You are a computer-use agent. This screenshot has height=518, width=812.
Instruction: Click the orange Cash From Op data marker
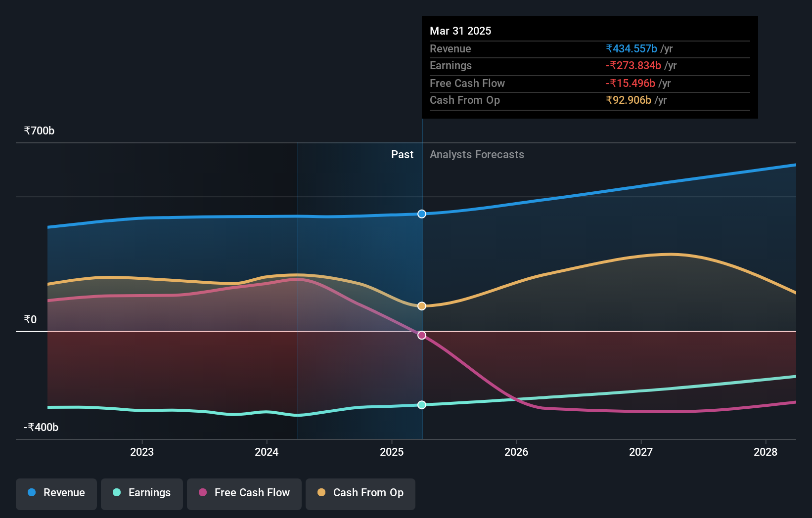click(x=422, y=306)
